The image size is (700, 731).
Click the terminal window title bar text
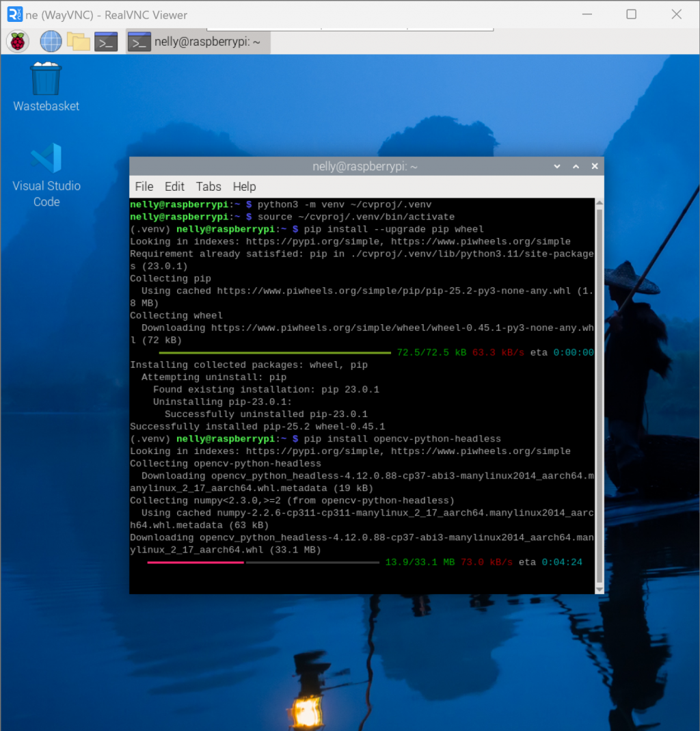click(365, 166)
